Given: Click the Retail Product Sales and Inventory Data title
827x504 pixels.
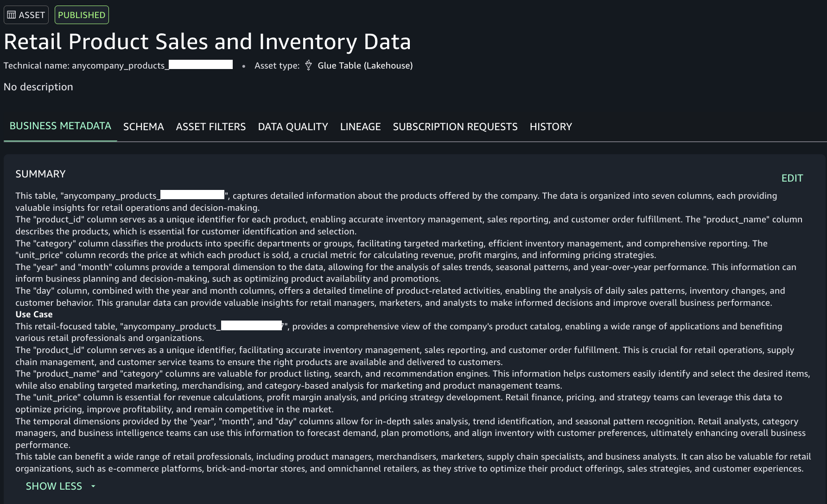Looking at the screenshot, I should (x=207, y=42).
